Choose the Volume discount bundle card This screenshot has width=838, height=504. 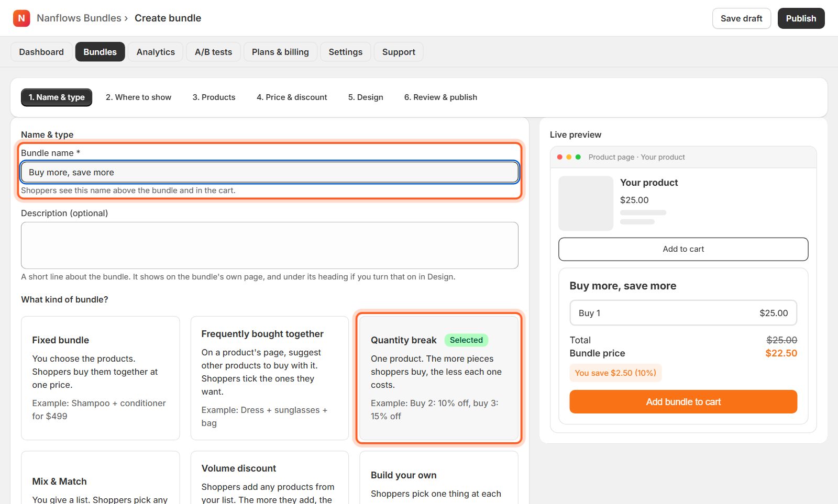coord(270,477)
